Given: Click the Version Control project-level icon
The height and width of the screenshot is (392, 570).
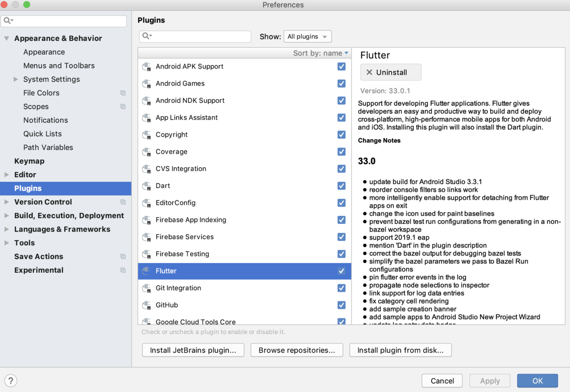Looking at the screenshot, I should pos(123,202).
